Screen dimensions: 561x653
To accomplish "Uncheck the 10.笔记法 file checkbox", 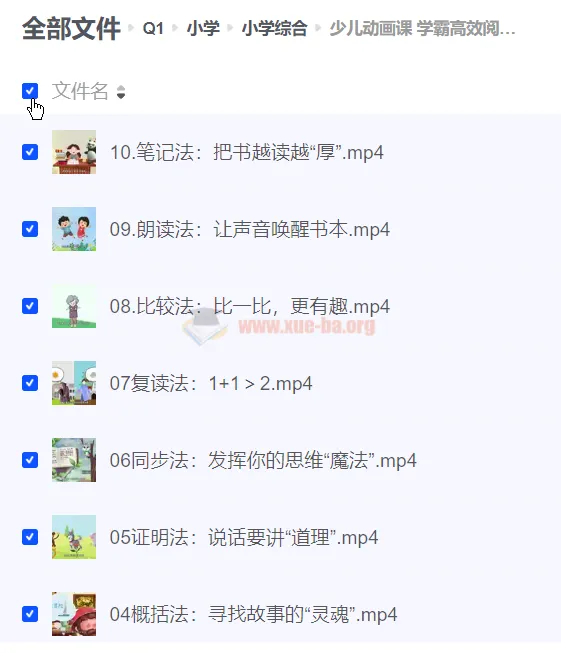I will tap(30, 152).
